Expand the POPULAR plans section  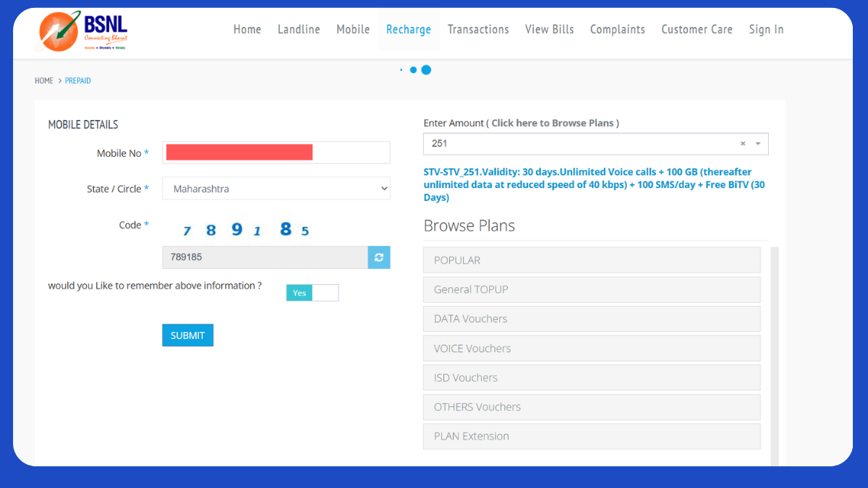591,260
